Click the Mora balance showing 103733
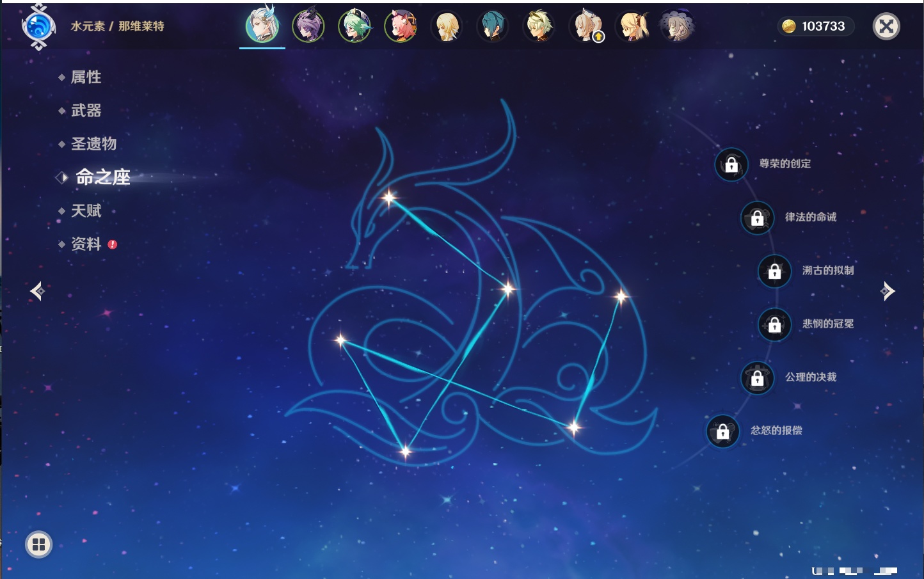The width and height of the screenshot is (924, 579). [x=815, y=26]
